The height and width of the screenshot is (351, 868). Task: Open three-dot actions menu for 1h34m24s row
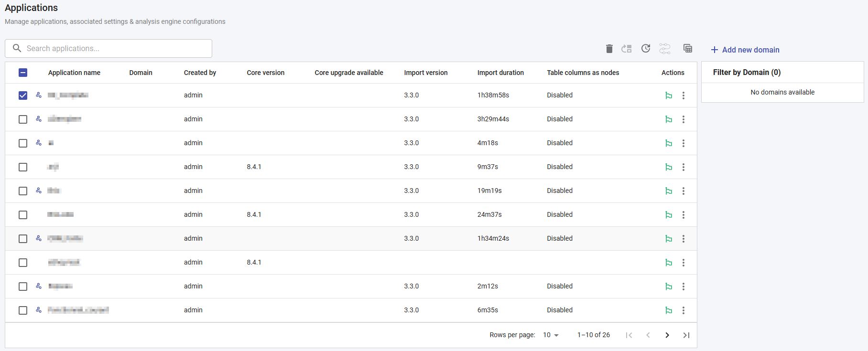[x=684, y=239]
